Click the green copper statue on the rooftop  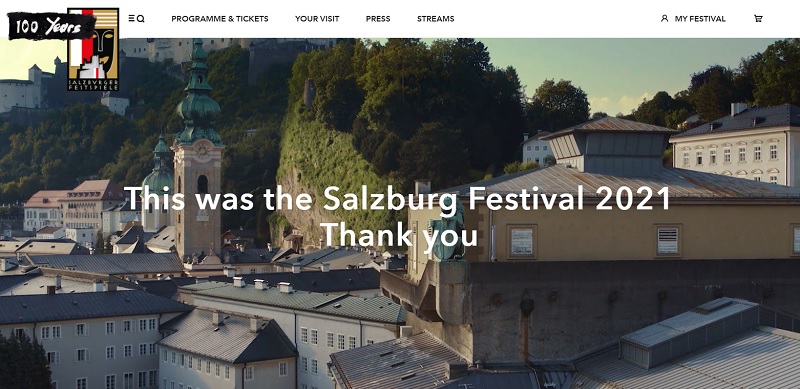point(447,232)
